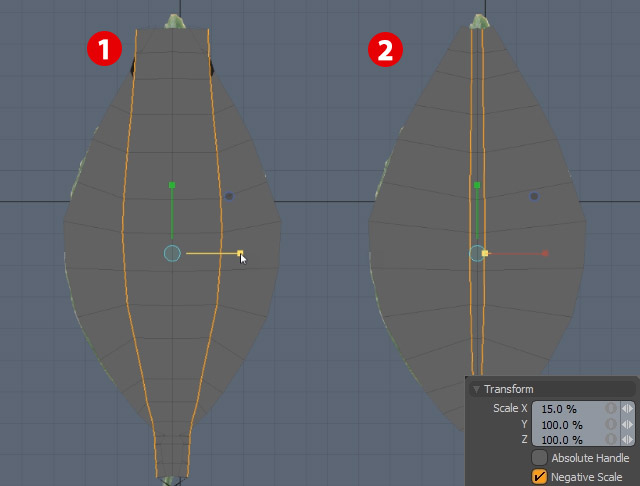
Task: Click the Scale Z keyframe channel circle
Action: click(611, 439)
